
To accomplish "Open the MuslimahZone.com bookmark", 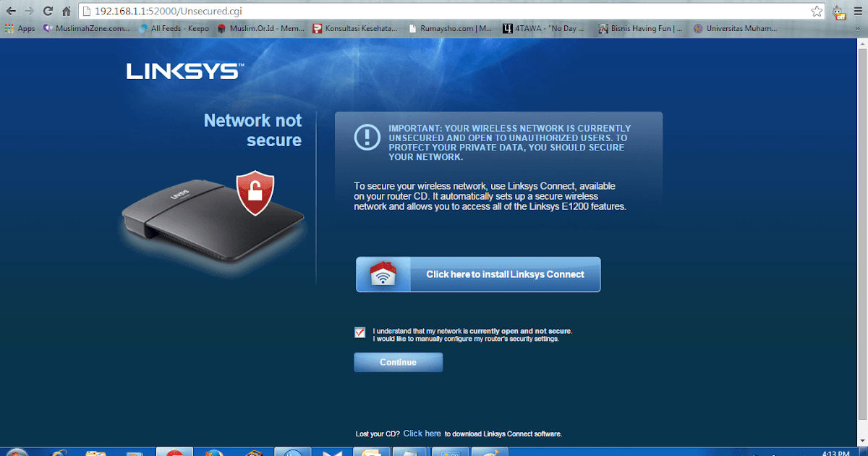I will tap(86, 29).
